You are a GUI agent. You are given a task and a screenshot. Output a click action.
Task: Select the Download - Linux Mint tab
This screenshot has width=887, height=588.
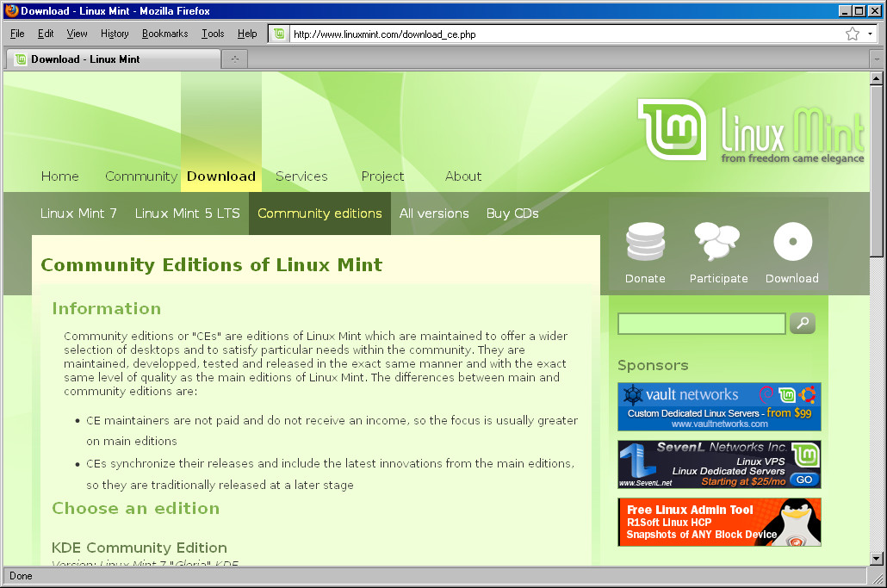coord(113,59)
